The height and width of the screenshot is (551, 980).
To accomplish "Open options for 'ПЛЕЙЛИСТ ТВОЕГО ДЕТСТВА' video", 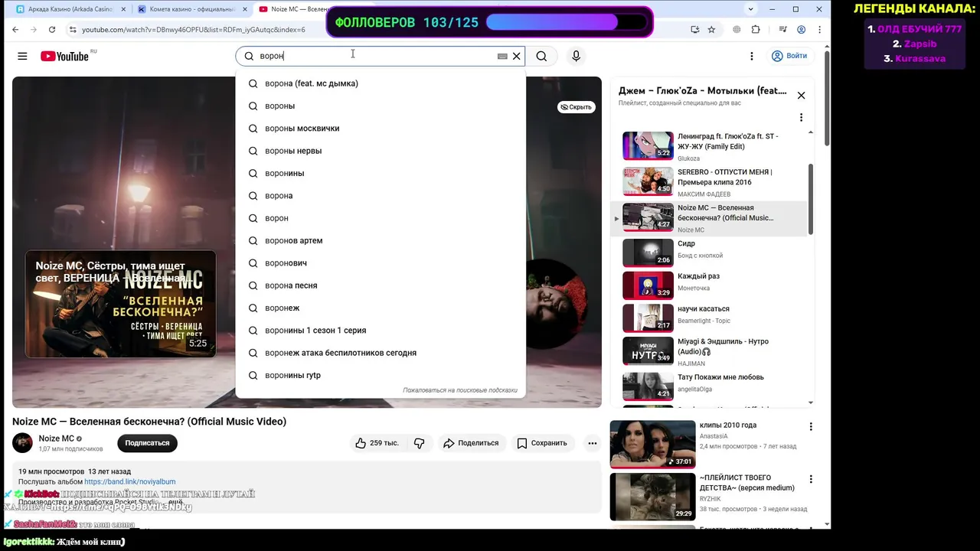I will (811, 480).
